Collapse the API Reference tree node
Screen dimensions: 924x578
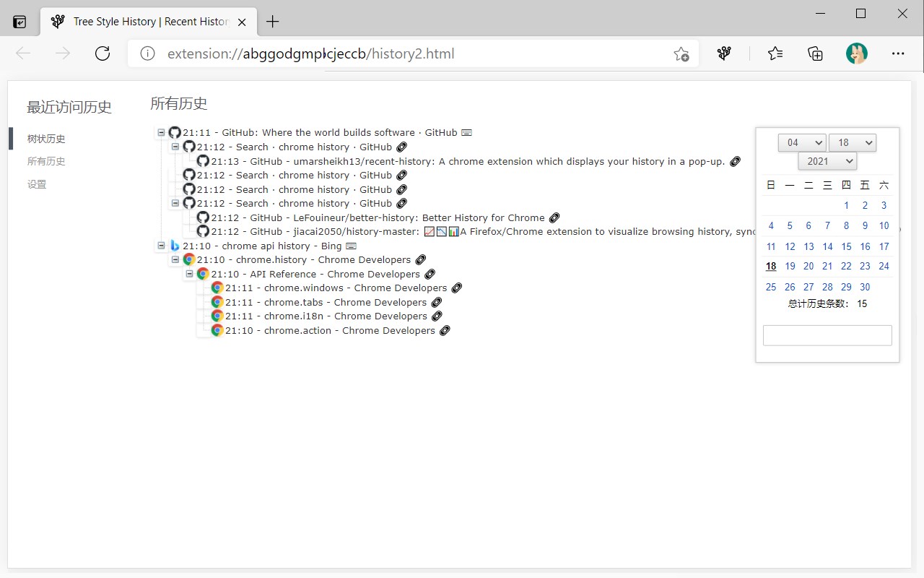(x=189, y=274)
